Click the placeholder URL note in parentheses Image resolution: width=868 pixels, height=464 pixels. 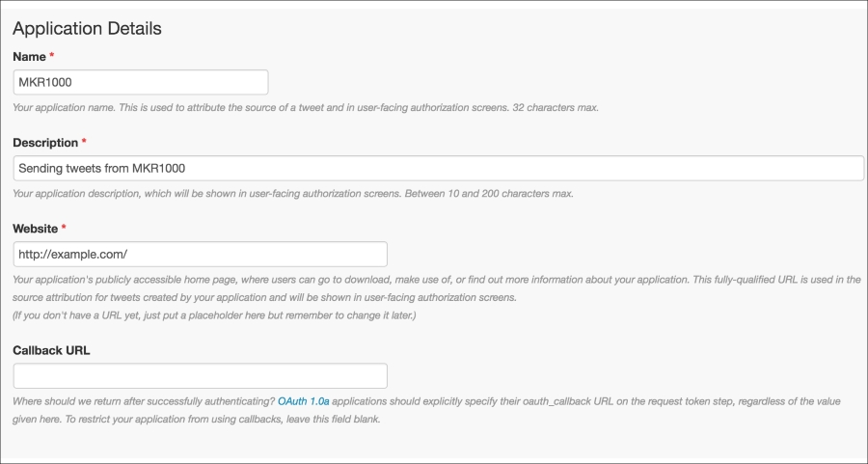[x=214, y=315]
